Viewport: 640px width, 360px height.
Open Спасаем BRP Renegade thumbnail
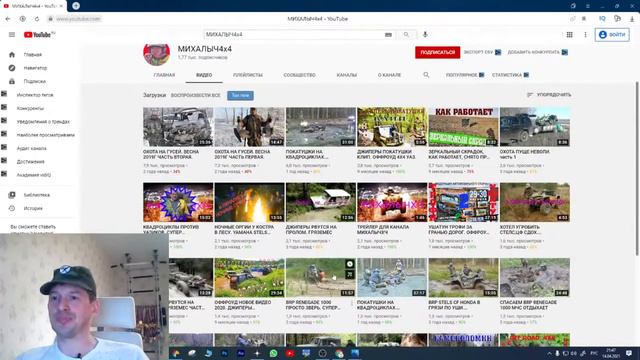pyautogui.click(x=535, y=278)
